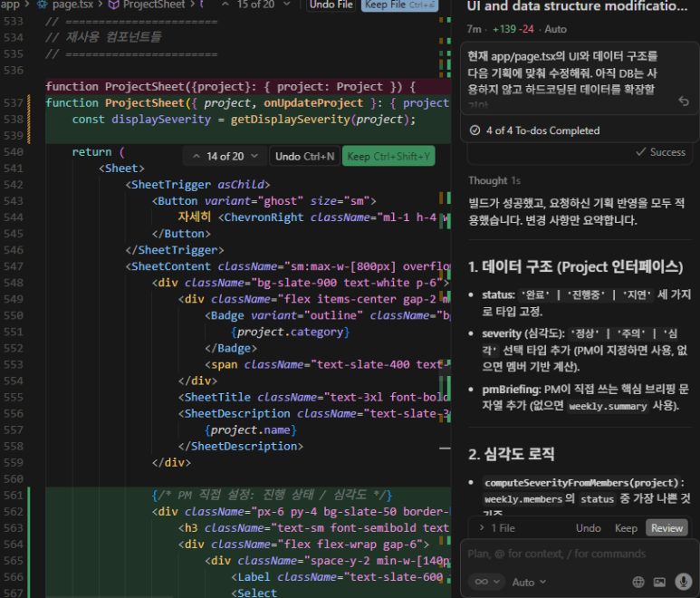700x598 pixels.
Task: Open the Auto model dropdown
Action: click(x=529, y=583)
